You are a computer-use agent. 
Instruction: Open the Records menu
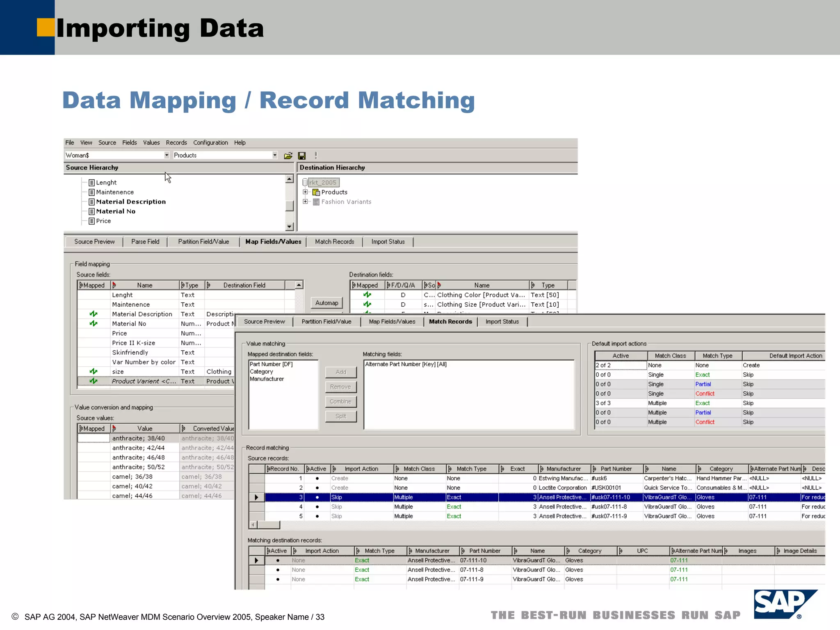click(x=176, y=142)
